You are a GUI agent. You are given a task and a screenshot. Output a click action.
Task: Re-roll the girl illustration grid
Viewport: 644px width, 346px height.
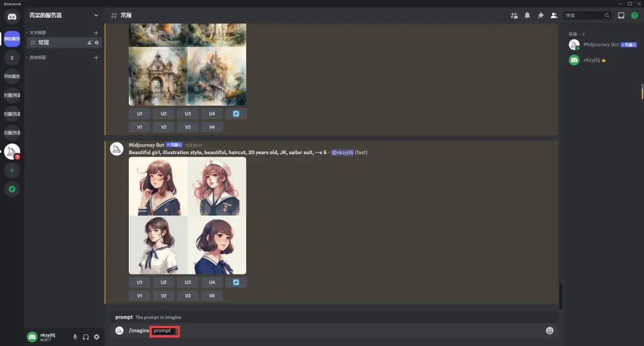tap(236, 282)
